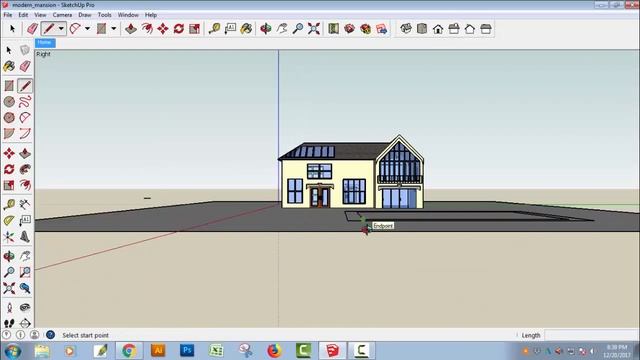Click the Windows Start button
The image size is (640, 360).
click(13, 351)
